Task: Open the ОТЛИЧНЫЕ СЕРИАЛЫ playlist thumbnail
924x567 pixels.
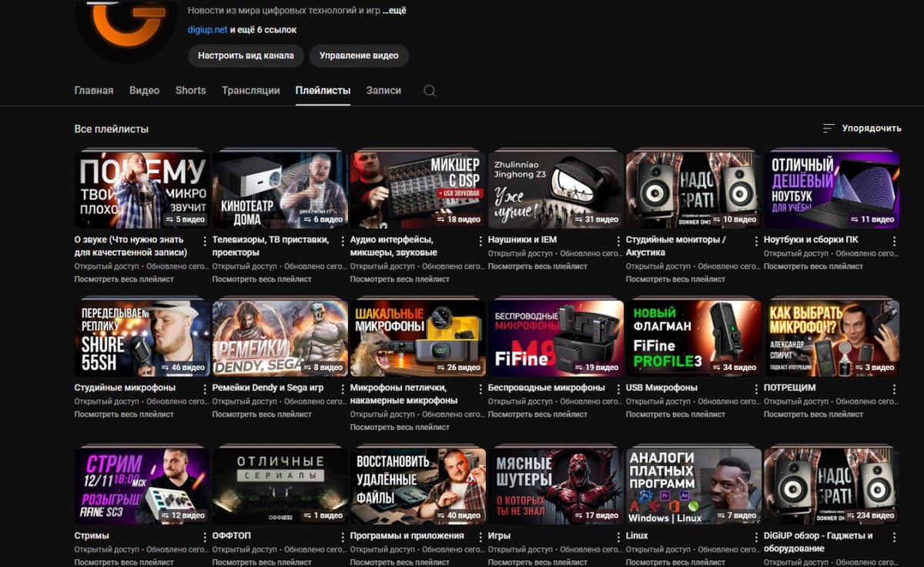Action: tap(280, 485)
